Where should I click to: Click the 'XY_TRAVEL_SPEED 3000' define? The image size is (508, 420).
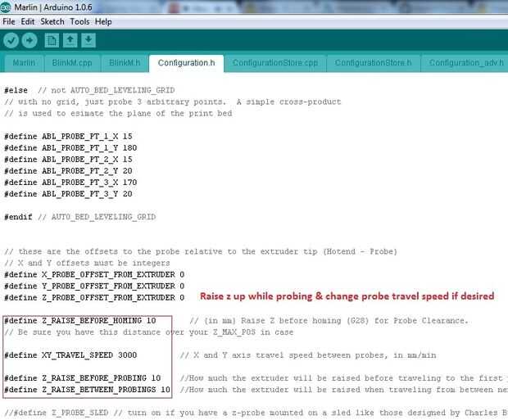(70, 355)
